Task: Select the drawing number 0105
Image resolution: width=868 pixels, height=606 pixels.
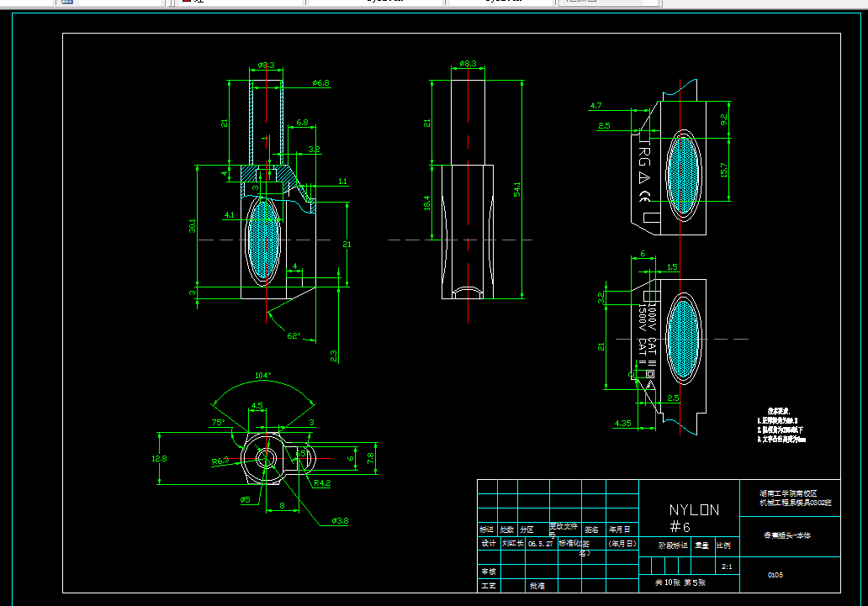Action: point(775,575)
